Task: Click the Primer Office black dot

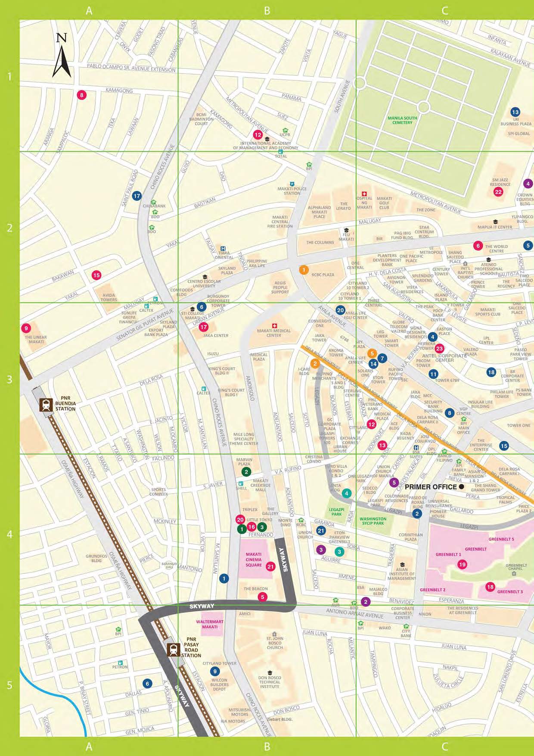Action: (461, 487)
